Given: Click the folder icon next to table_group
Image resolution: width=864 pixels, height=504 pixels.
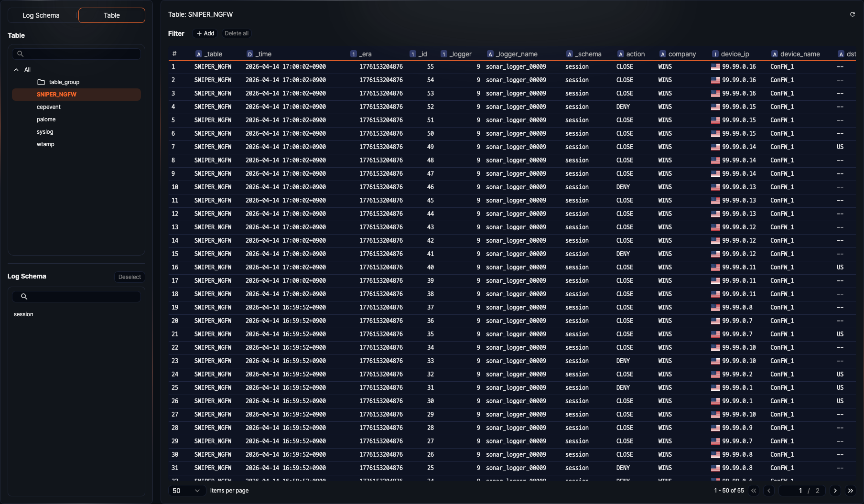Looking at the screenshot, I should (42, 82).
